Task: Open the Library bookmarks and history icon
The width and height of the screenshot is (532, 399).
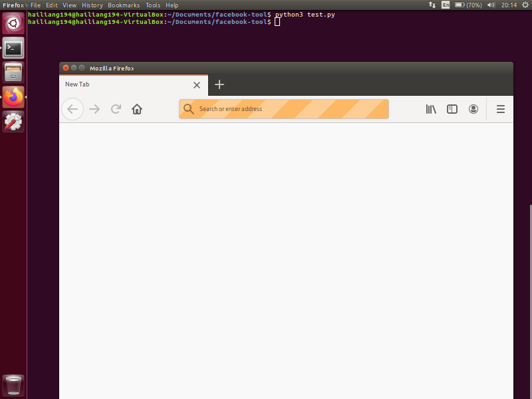Action: pos(431,109)
